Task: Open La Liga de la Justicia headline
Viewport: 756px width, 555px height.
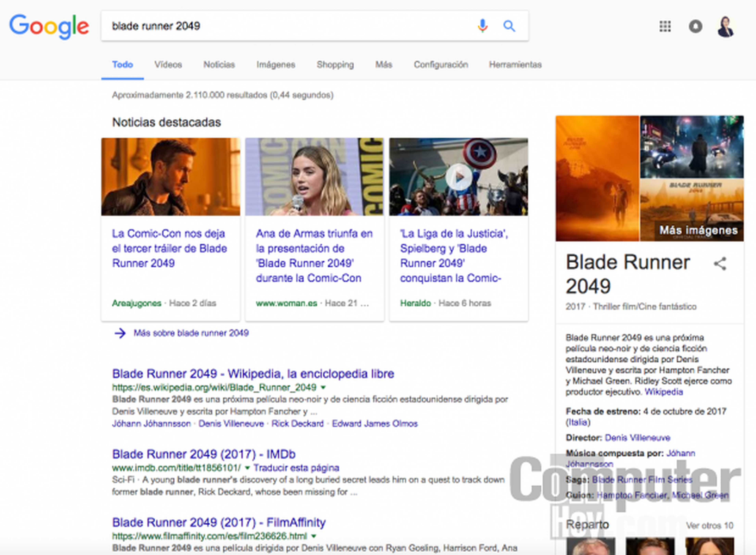Action: click(x=454, y=256)
